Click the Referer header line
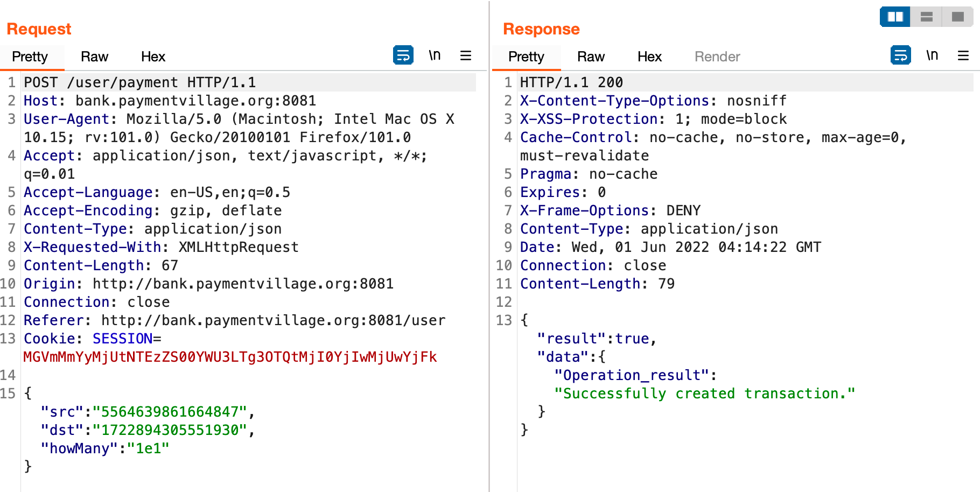Viewport: 980px width, 492px height. click(x=234, y=320)
